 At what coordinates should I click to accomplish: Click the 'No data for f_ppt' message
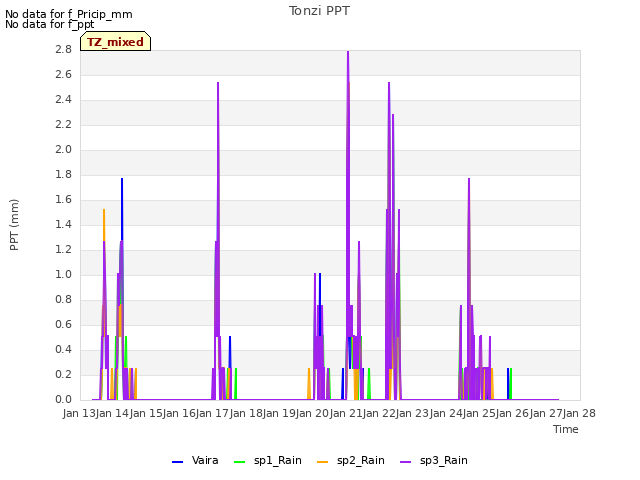click(x=49, y=24)
